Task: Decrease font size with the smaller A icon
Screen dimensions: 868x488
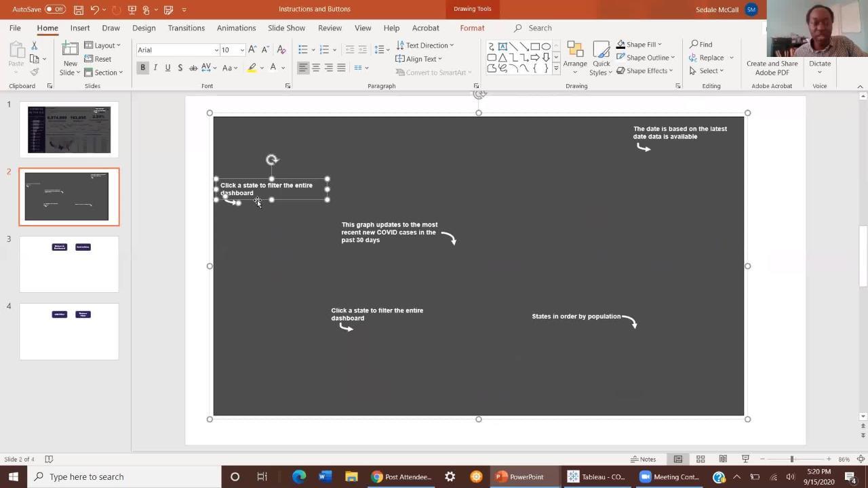Action: 264,49
